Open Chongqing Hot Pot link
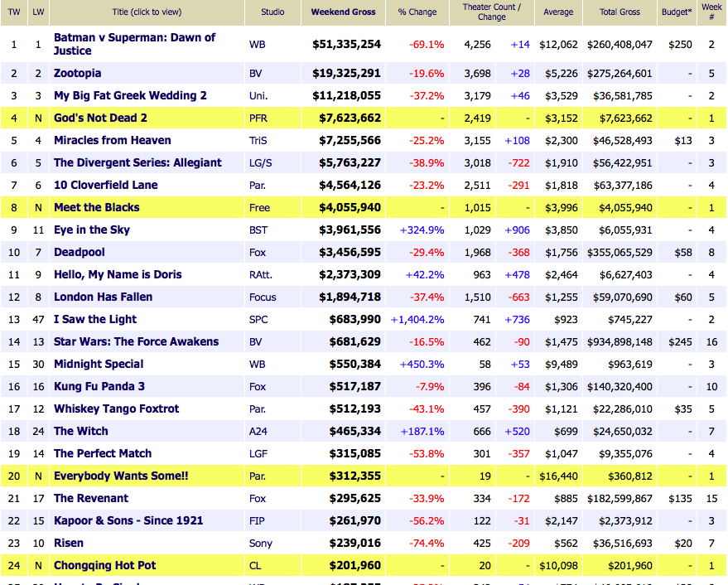This screenshot has height=585, width=728. pyautogui.click(x=104, y=565)
